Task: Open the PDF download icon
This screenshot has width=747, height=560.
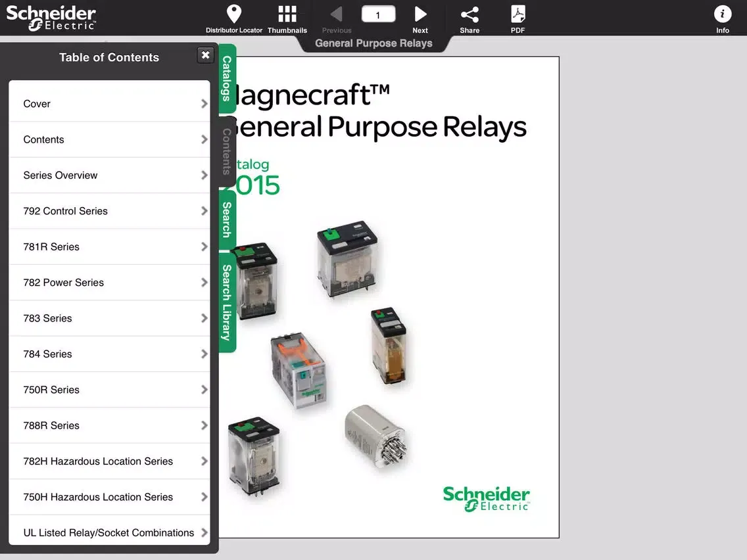Action: point(518,14)
